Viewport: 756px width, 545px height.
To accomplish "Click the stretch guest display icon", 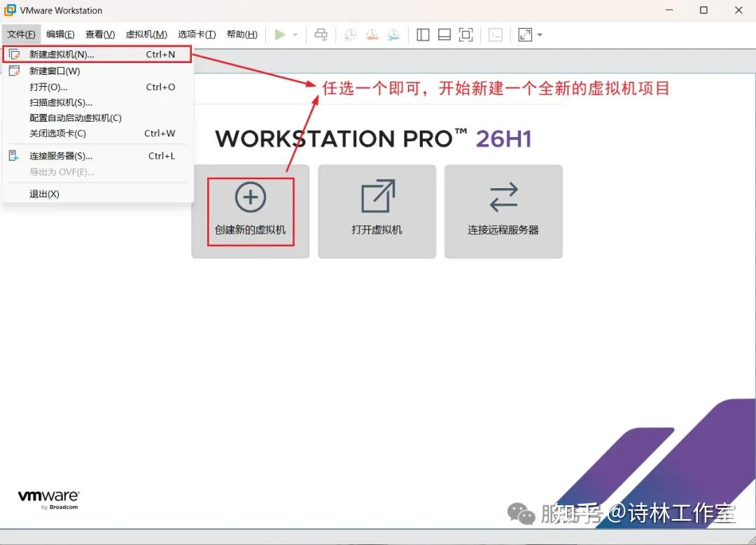I will (525, 35).
